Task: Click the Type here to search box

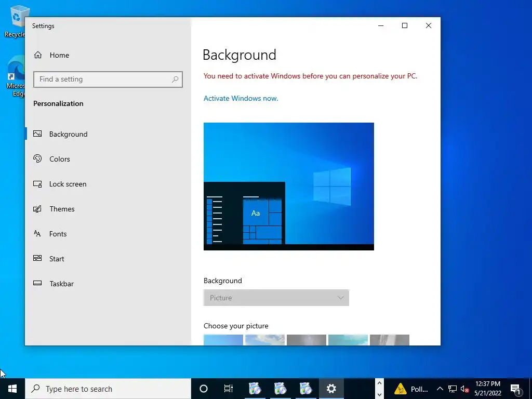Action: (108, 389)
